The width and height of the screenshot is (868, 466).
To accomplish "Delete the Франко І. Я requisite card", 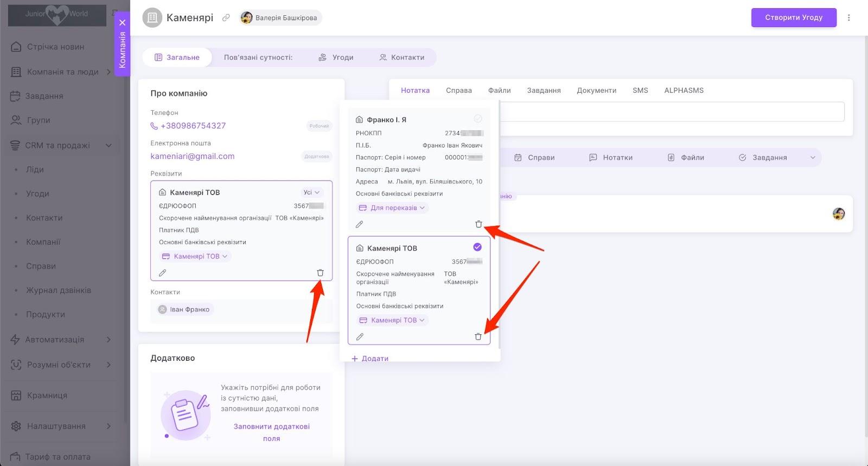I will (478, 224).
